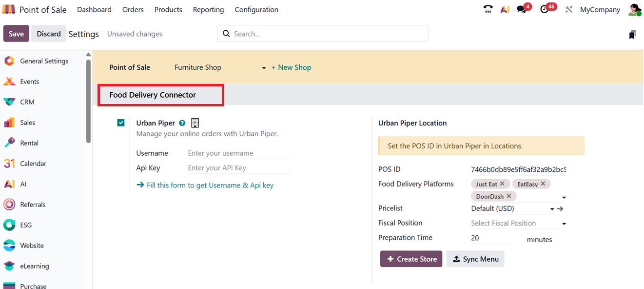Viewport: 644px width, 289px height.
Task: Click the Create Store button
Action: (411, 259)
